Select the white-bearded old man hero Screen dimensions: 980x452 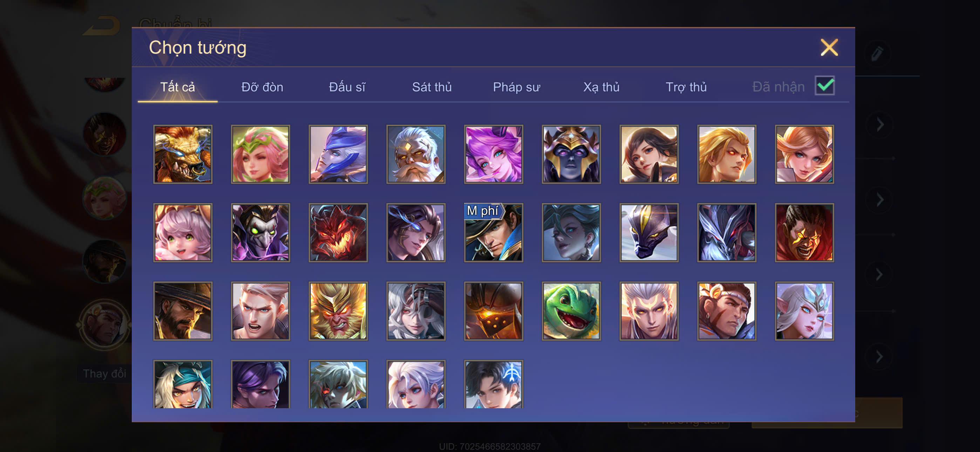coord(416,154)
